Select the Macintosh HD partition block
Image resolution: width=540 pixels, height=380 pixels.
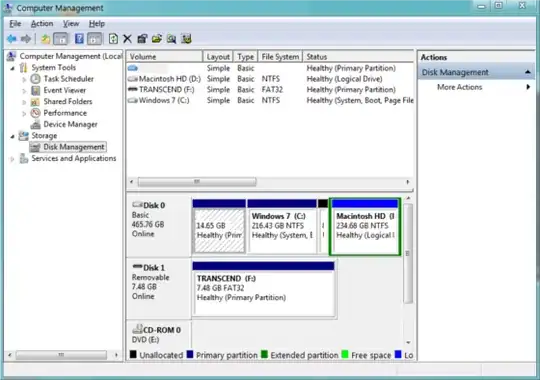pyautogui.click(x=365, y=227)
